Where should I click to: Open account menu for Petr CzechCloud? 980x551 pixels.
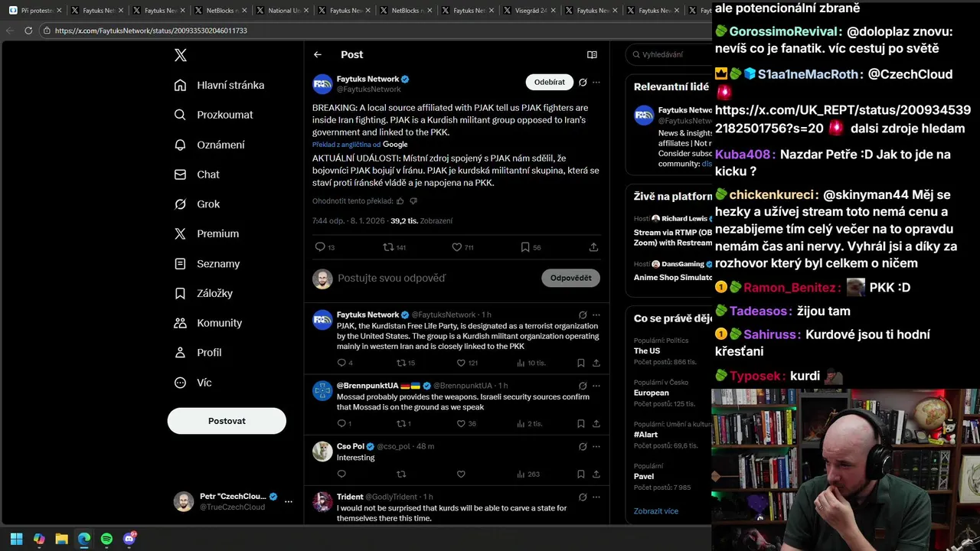233,501
